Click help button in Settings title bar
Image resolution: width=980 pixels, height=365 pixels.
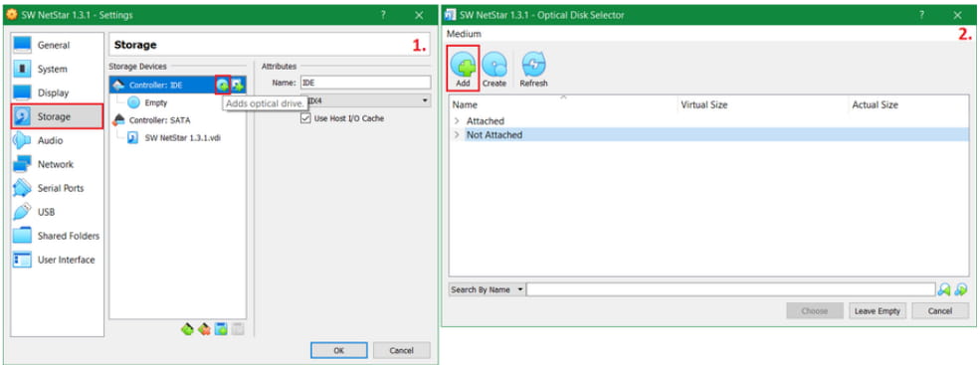(383, 15)
